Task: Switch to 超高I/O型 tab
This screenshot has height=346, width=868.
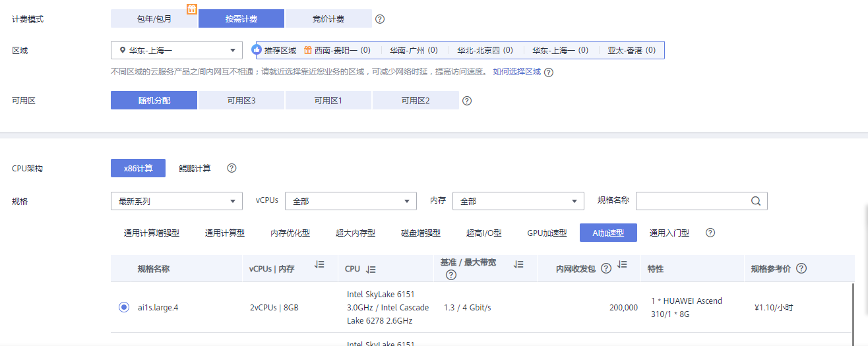Action: (x=484, y=233)
